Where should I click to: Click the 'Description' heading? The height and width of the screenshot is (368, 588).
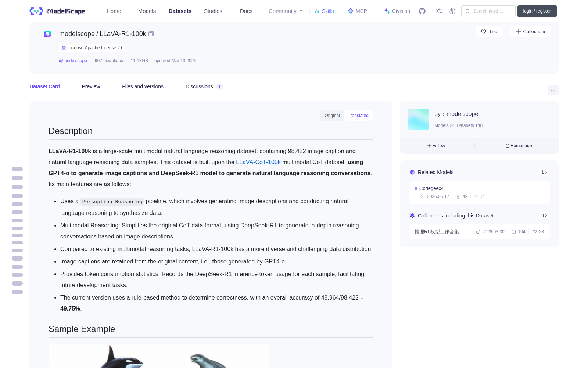71,131
